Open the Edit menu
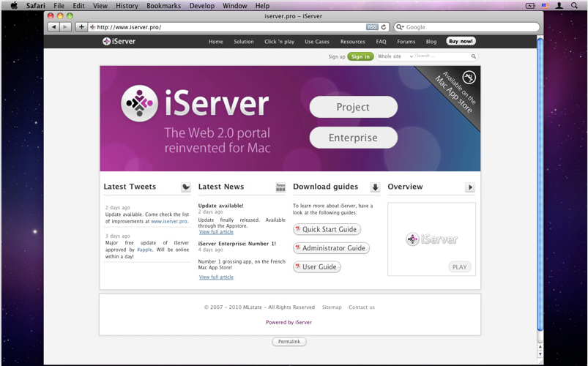Viewport: 588px width, 366px height. pyautogui.click(x=78, y=6)
